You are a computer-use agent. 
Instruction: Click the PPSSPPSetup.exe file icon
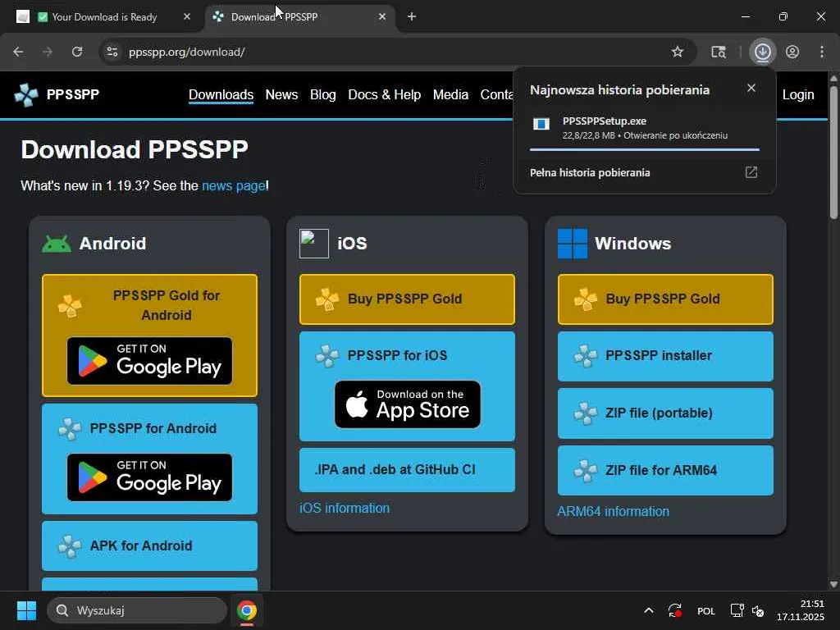coord(541,125)
